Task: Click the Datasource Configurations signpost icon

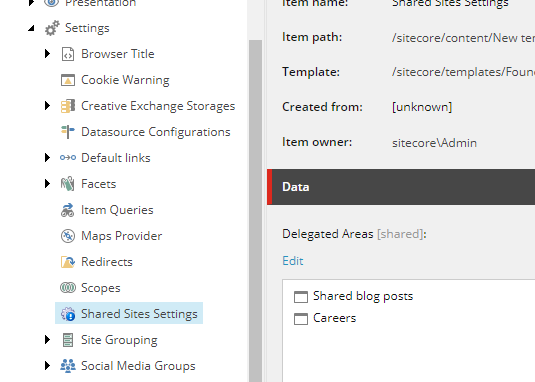Action: point(68,132)
